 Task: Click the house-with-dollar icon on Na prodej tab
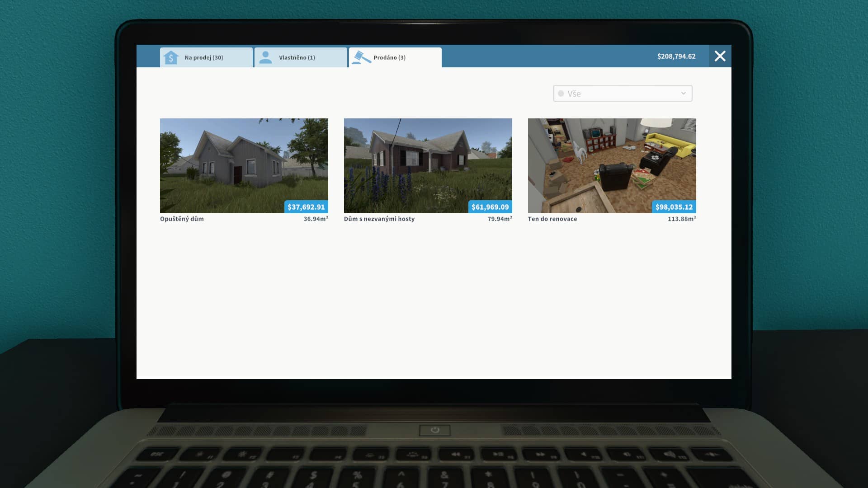click(x=171, y=57)
